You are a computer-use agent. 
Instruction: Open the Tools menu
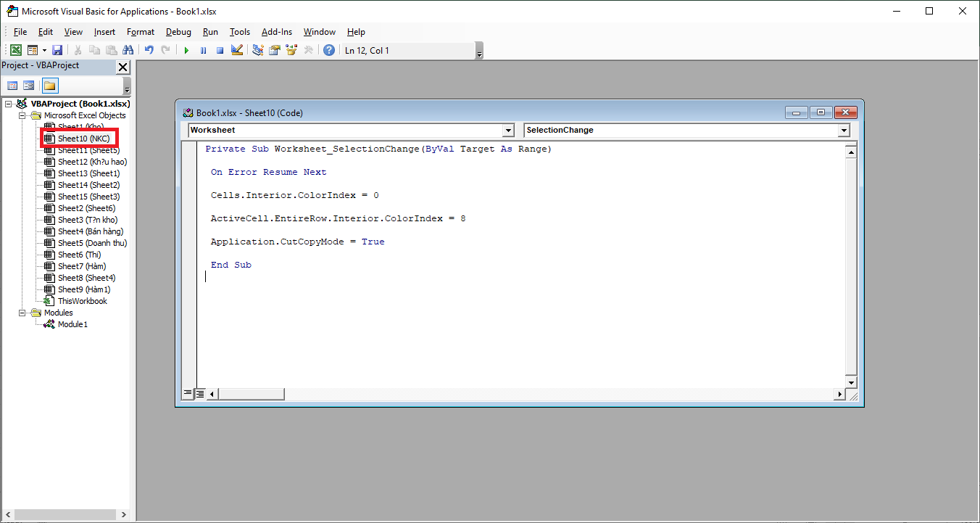click(240, 32)
